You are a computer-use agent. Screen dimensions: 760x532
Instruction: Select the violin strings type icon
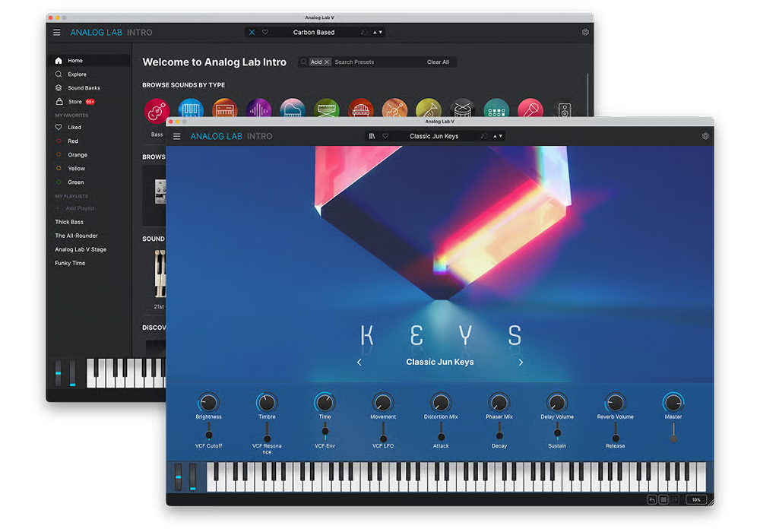point(394,109)
